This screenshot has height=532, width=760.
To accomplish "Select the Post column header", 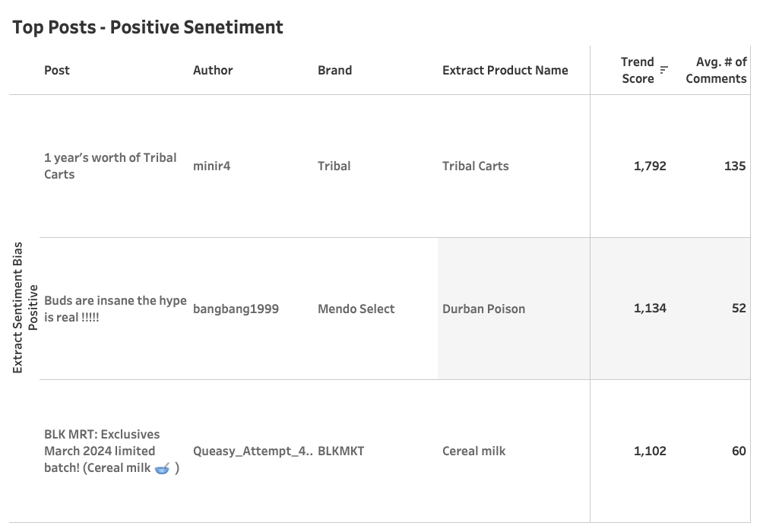I will [57, 71].
